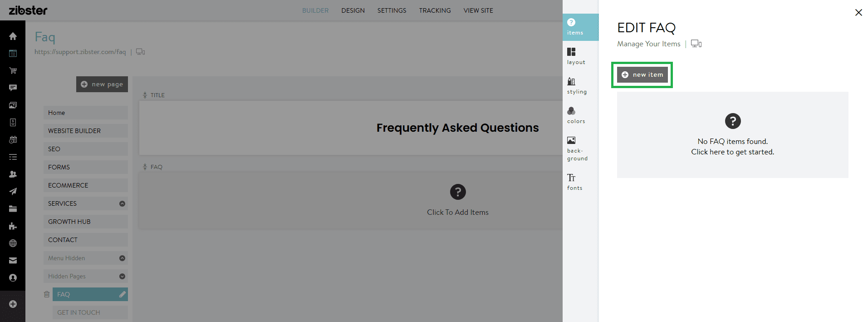This screenshot has height=322, width=868.
Task: Click the device preview icon beside the Faq URL
Action: [141, 52]
